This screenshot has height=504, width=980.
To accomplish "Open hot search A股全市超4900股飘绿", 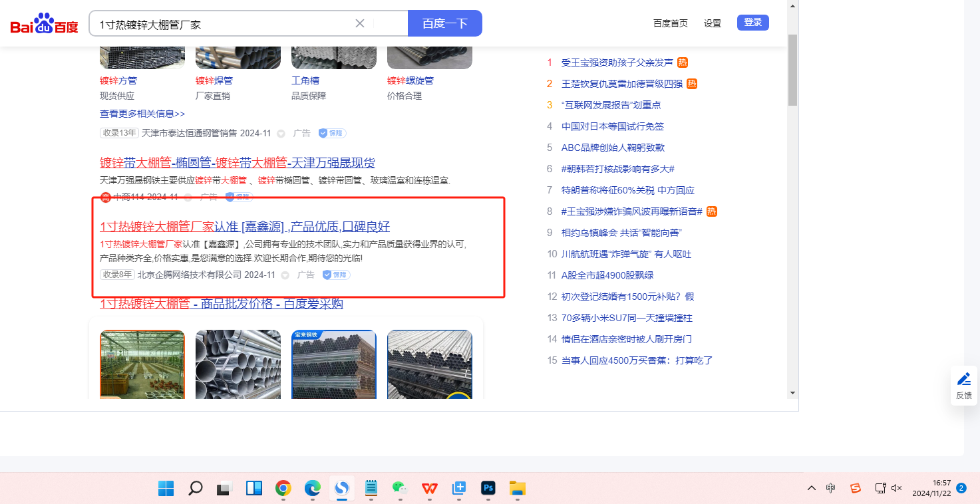I will click(607, 275).
